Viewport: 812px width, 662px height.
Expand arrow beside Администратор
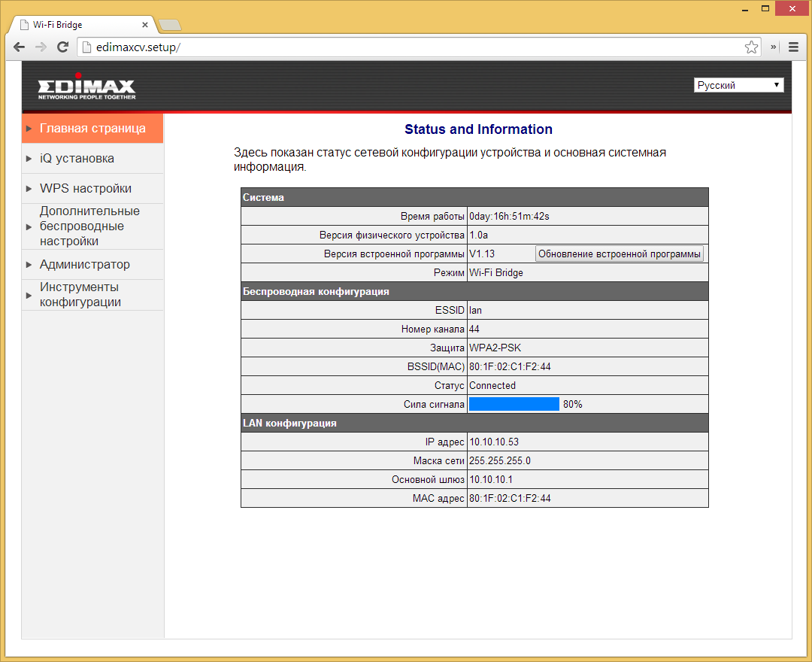coord(29,265)
